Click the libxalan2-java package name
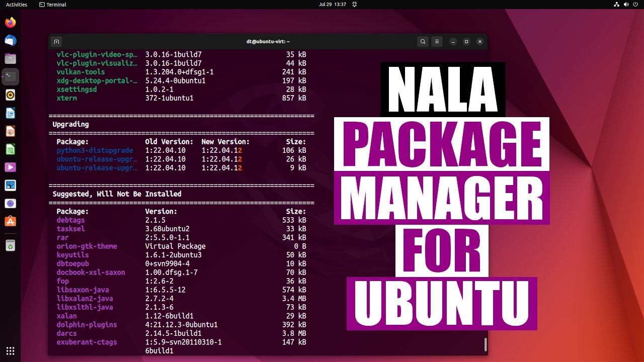The width and height of the screenshot is (644, 362). point(85,299)
